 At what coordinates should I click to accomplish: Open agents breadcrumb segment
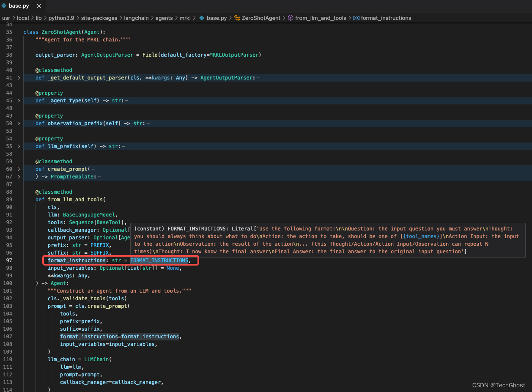pos(164,18)
